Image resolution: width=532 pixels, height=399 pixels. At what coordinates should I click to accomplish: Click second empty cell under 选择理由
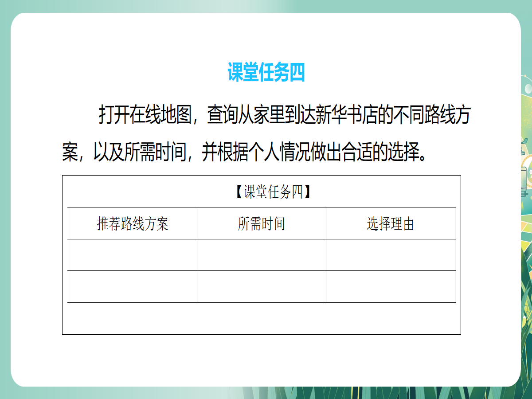[x=391, y=286]
